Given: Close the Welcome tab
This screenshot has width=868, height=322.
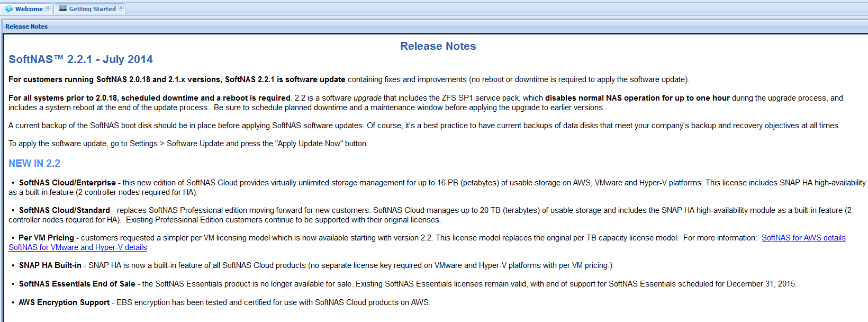Looking at the screenshot, I should pyautogui.click(x=48, y=8).
